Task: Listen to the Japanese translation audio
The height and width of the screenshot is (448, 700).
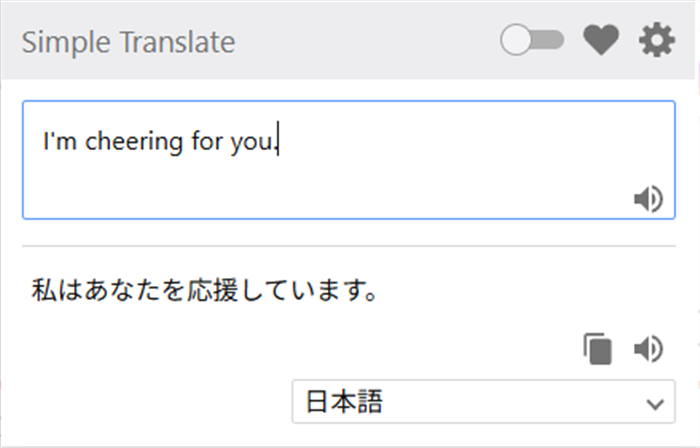Action: 648,348
